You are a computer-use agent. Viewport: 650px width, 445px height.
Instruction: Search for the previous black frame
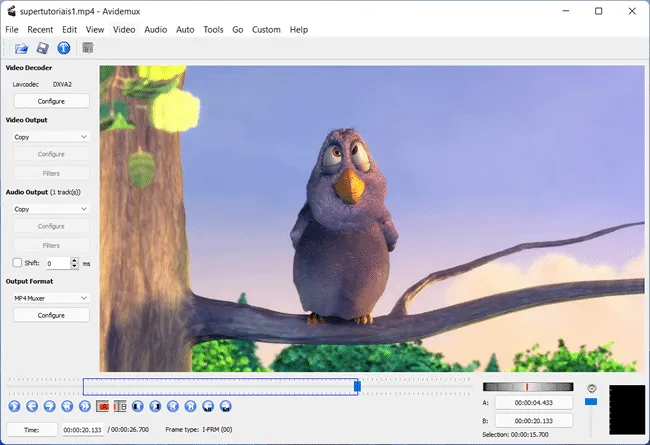pos(138,406)
